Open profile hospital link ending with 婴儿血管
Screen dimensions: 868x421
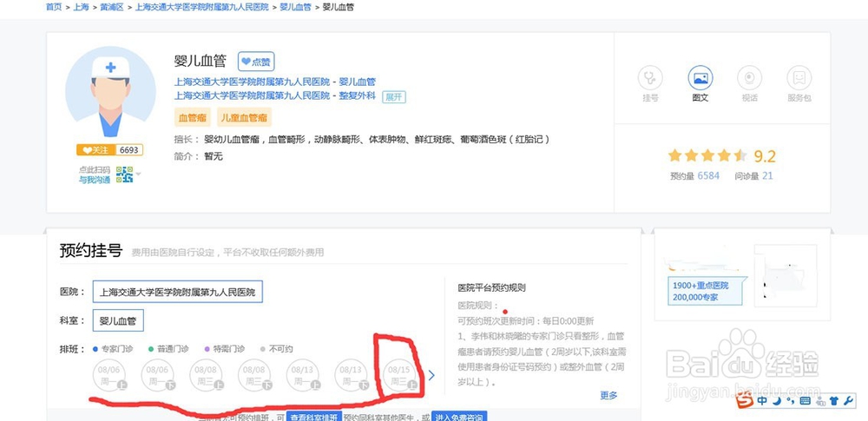pos(275,82)
